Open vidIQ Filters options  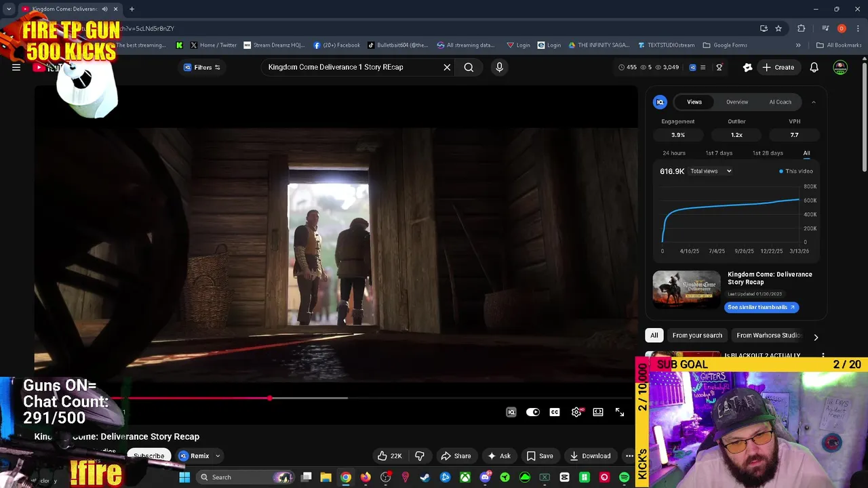coord(202,67)
